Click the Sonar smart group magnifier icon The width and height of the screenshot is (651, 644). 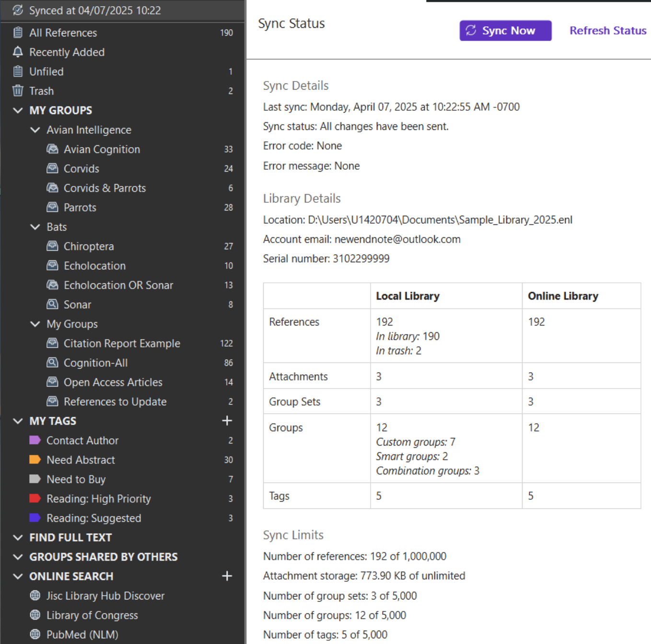[x=53, y=304]
